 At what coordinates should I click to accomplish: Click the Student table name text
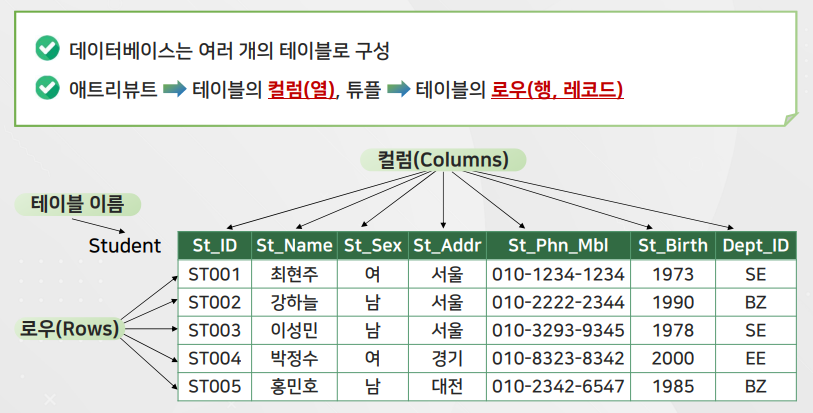(124, 245)
